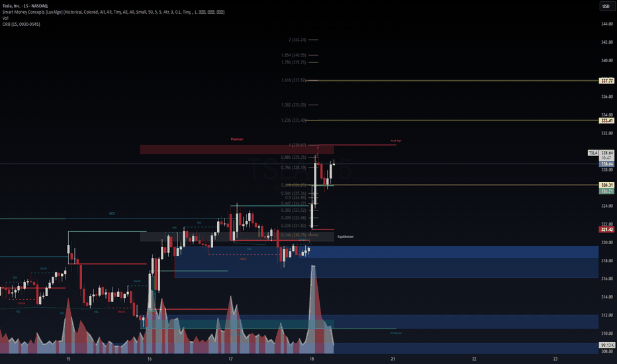Viewport: 617px width, 364px height.
Task: Click the Strong Low label
Action: [x=396, y=333]
